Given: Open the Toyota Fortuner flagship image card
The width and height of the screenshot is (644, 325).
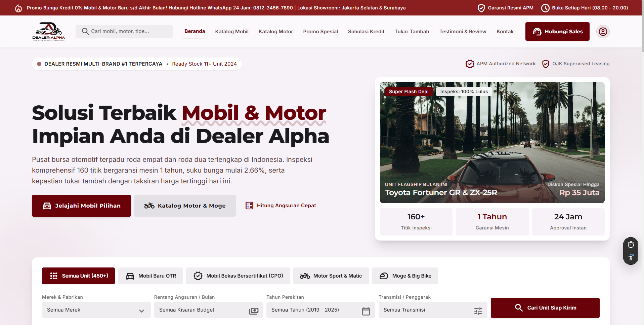Looking at the screenshot, I should 492,143.
